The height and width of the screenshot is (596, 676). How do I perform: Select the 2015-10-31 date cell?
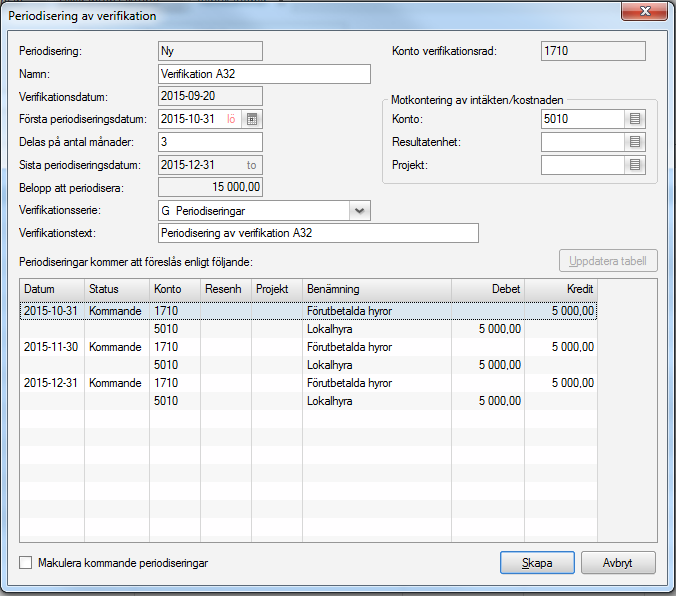52,311
